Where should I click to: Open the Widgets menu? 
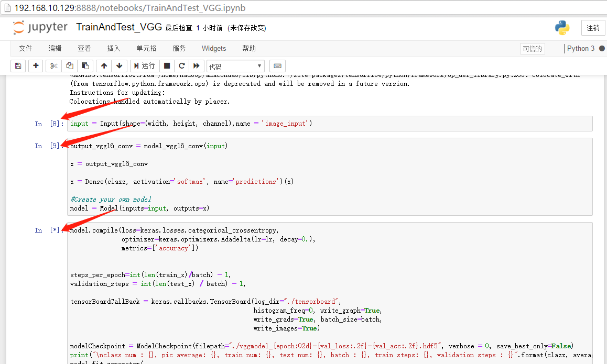(214, 48)
